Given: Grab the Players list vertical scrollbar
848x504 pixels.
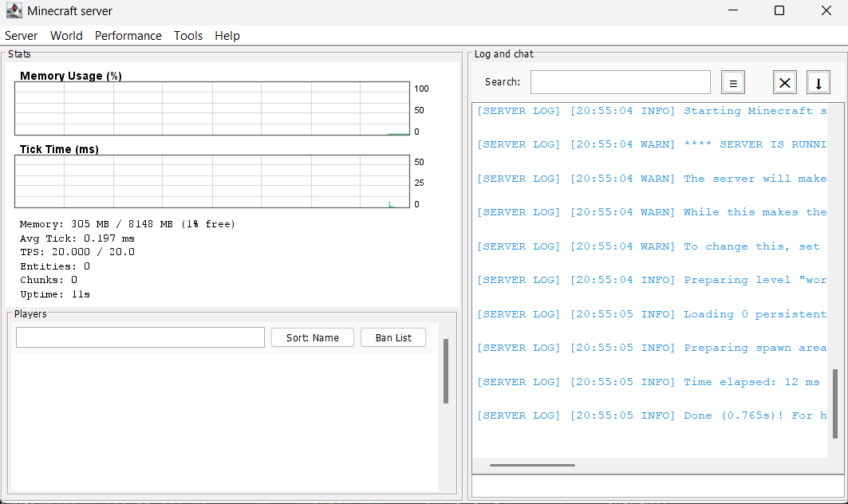Looking at the screenshot, I should [x=446, y=371].
